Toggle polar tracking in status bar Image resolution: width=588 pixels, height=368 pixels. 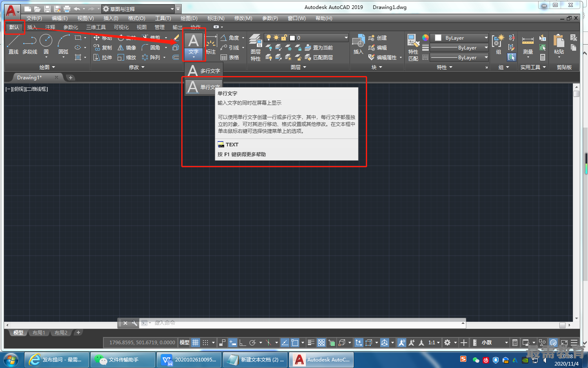[253, 343]
